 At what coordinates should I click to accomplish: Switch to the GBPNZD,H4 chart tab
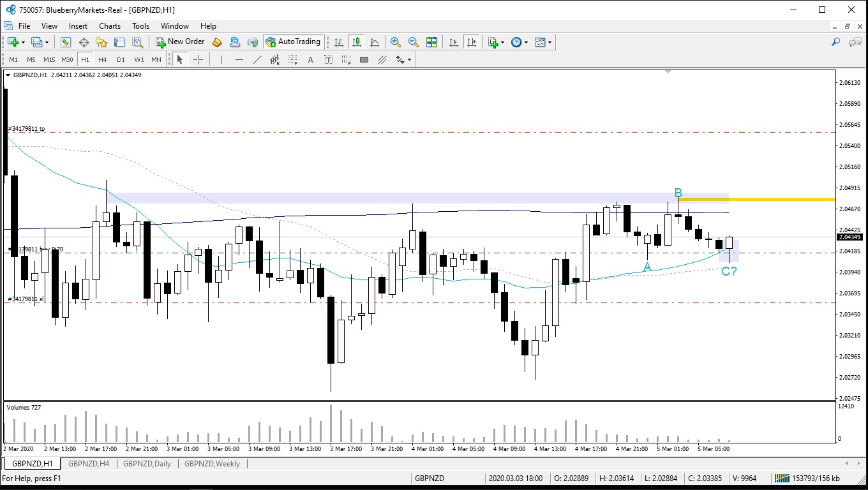click(x=89, y=464)
